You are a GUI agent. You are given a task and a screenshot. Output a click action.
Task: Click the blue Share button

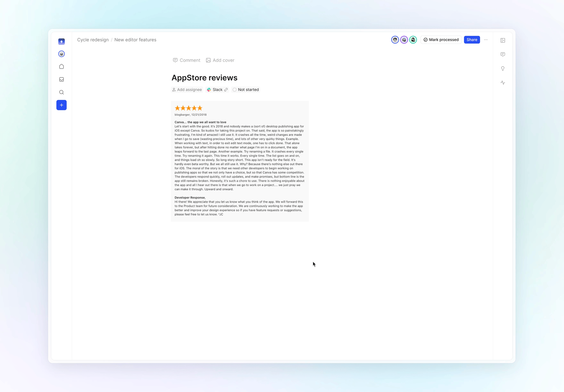tap(472, 40)
